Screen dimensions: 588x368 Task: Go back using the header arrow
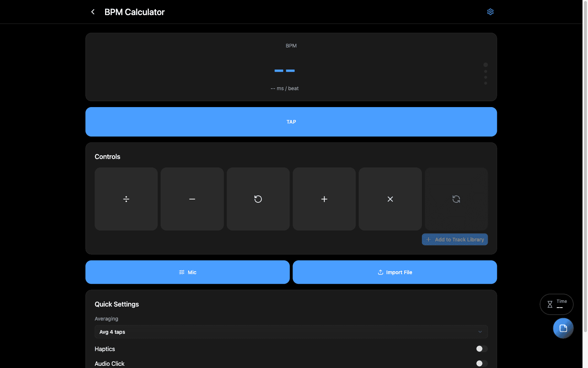93,12
